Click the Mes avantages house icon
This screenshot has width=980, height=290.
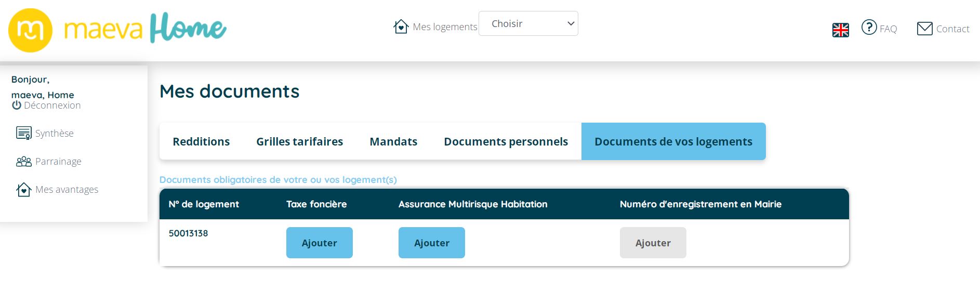click(24, 190)
